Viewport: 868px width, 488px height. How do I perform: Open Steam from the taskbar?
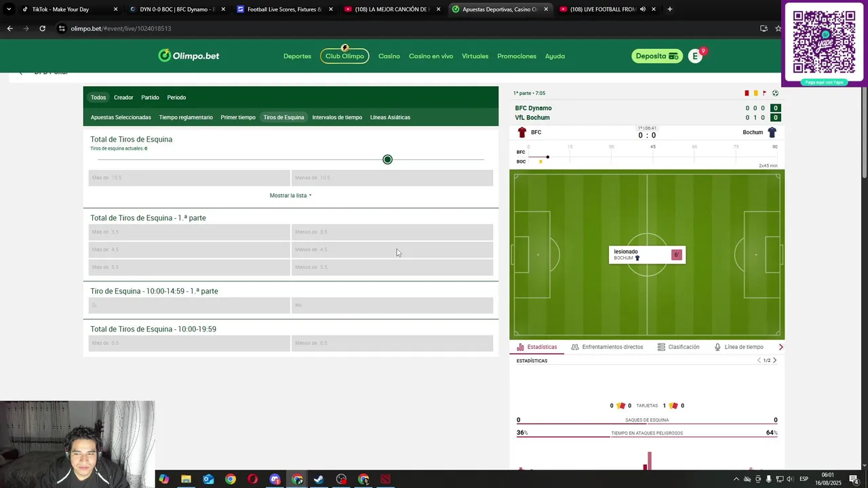pos(319,479)
